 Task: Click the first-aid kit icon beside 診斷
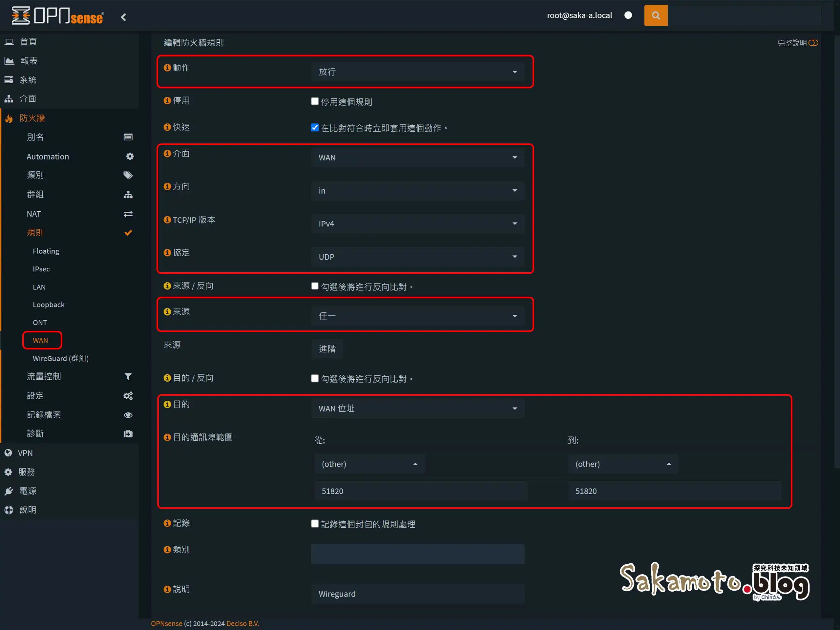(x=128, y=433)
